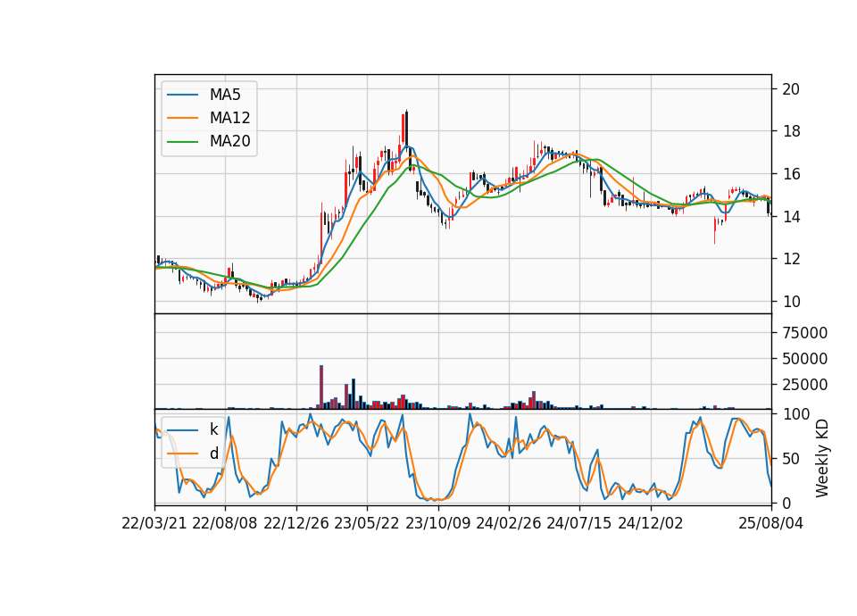Click the orange MA12 legend line sample
The width and height of the screenshot is (857, 616).
[x=182, y=118]
